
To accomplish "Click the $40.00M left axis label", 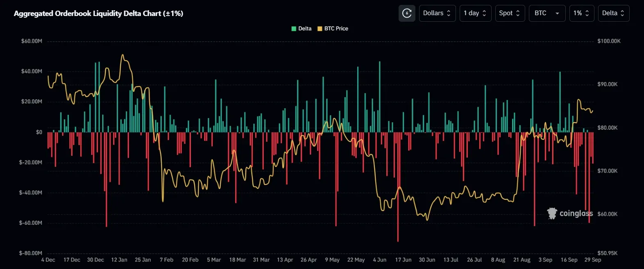I will pos(32,71).
